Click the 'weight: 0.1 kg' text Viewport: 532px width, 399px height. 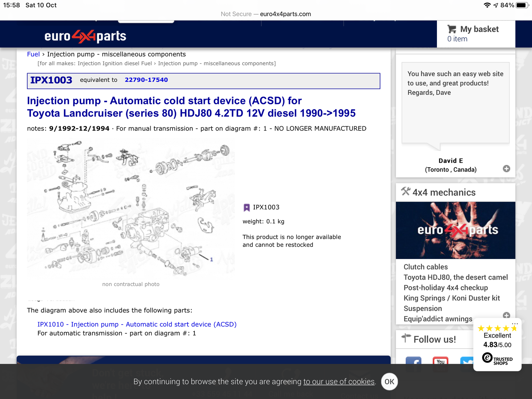(263, 221)
